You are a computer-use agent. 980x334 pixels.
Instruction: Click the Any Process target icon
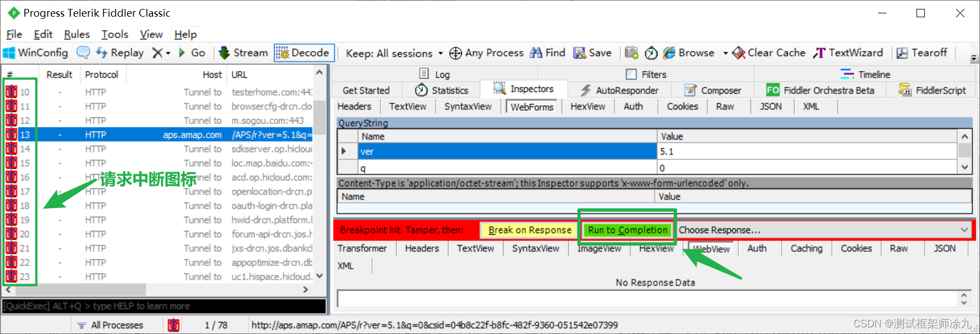456,53
